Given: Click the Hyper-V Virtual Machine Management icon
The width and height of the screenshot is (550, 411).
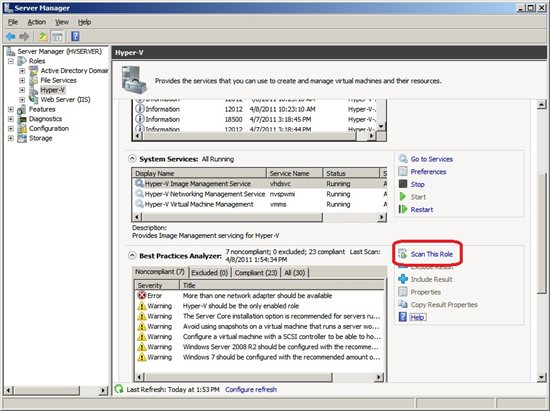Looking at the screenshot, I should (x=139, y=204).
